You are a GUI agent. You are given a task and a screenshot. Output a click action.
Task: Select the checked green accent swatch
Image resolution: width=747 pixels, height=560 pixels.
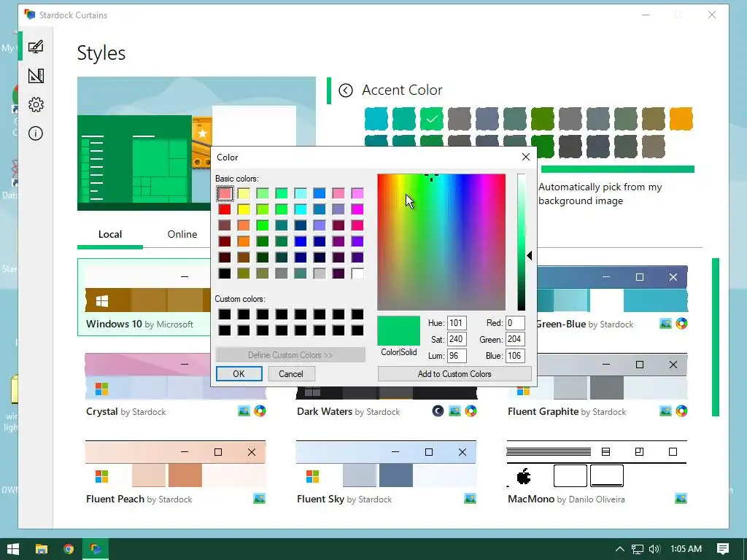click(x=432, y=119)
